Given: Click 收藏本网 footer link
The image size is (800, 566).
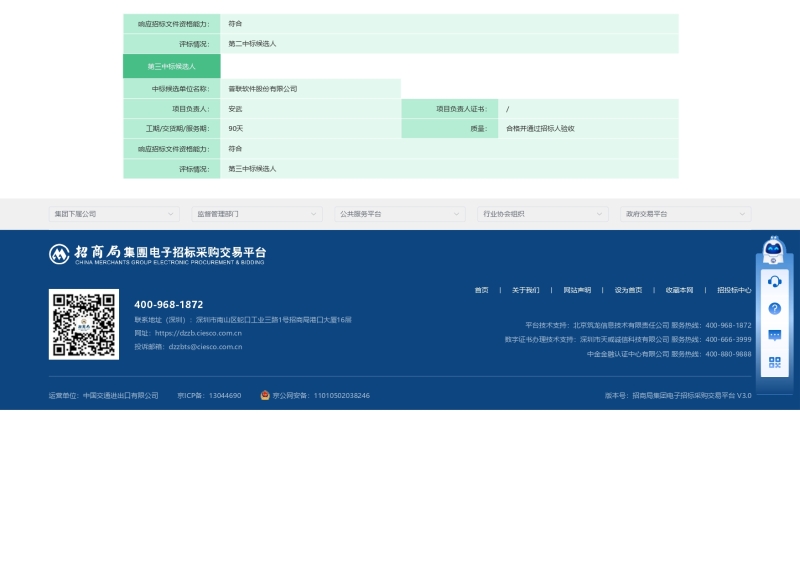Looking at the screenshot, I should point(679,290).
